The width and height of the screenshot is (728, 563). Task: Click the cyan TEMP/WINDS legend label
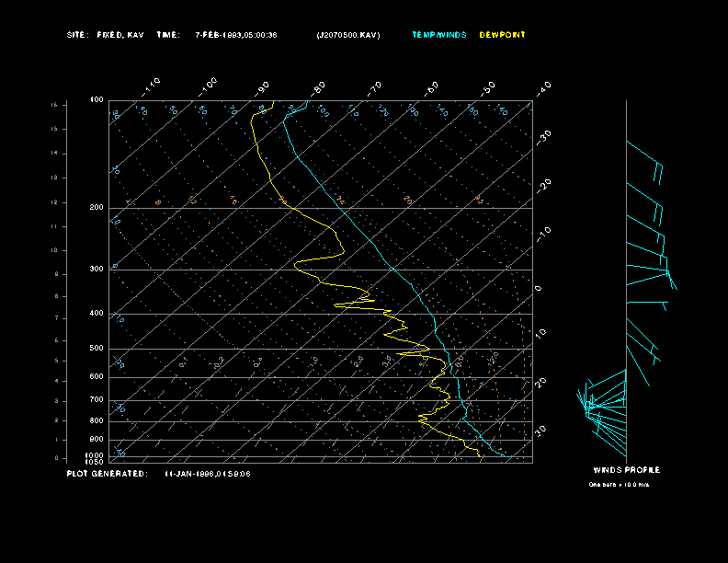438,35
